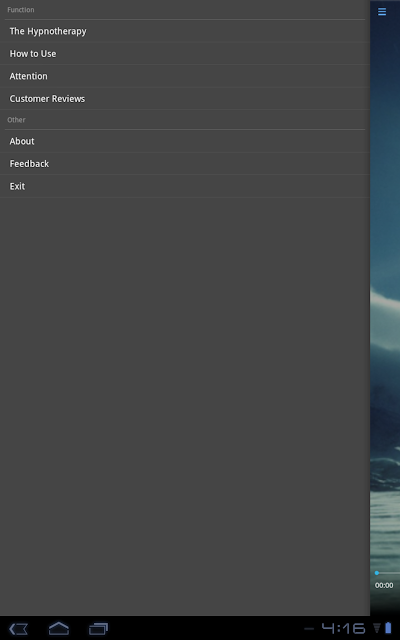This screenshot has width=400, height=640.
Task: Tap the signal strength icon
Action: pos(377,628)
